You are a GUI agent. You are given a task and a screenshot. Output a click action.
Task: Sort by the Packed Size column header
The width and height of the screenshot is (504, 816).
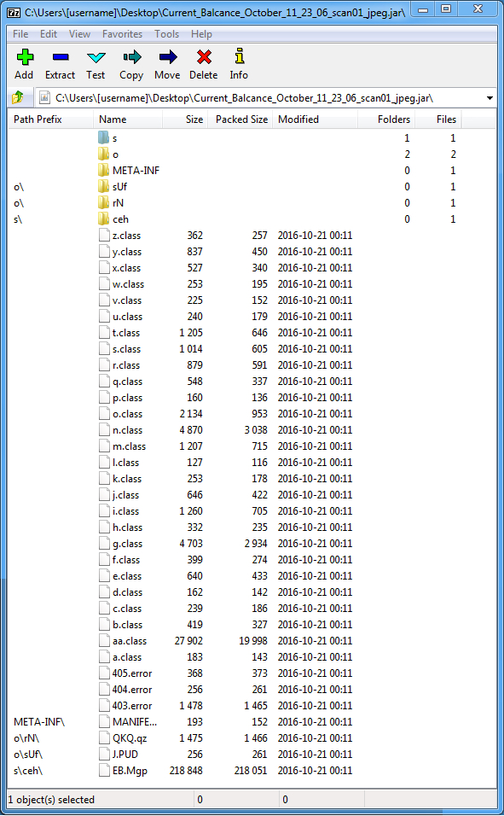point(240,119)
